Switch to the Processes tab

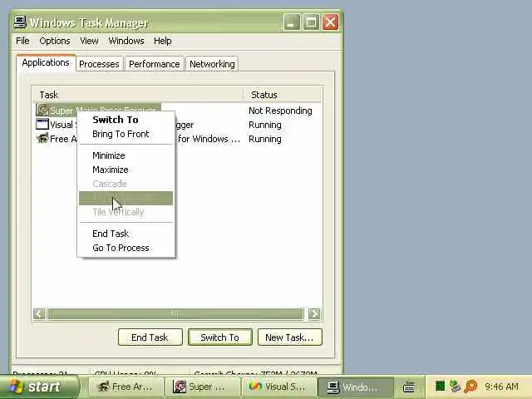pos(99,64)
